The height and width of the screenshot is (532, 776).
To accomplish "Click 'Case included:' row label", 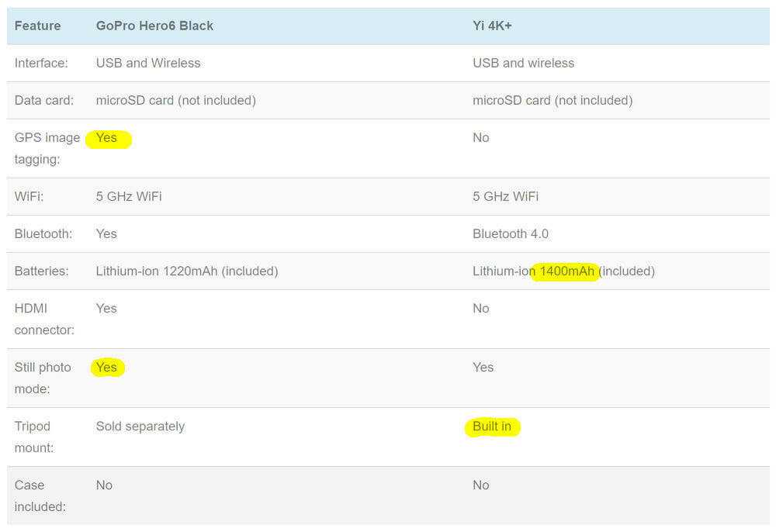I will [40, 495].
